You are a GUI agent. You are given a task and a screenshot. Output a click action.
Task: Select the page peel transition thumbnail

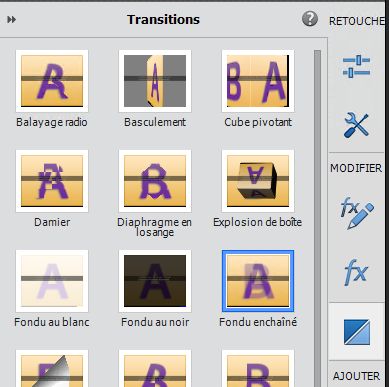click(52, 368)
